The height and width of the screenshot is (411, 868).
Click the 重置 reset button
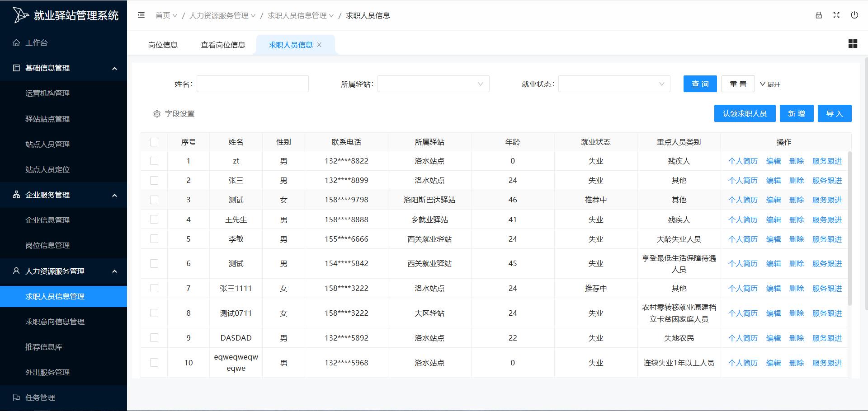[738, 84]
